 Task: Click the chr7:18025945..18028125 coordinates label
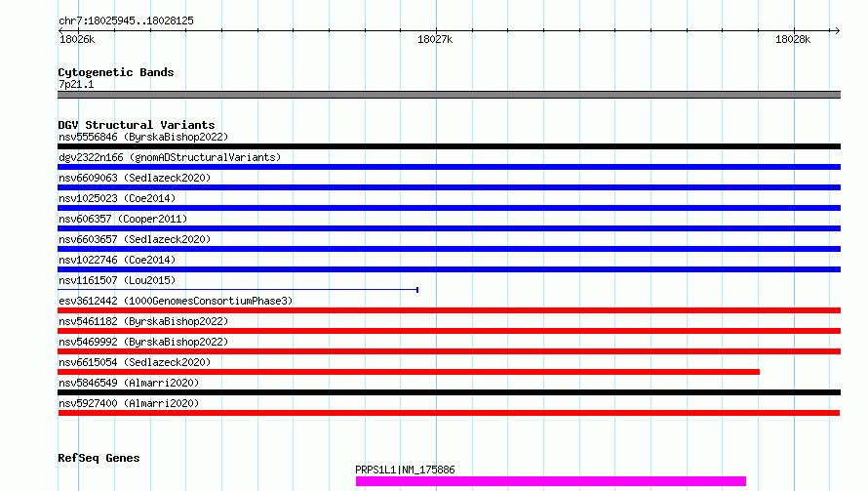(x=126, y=21)
